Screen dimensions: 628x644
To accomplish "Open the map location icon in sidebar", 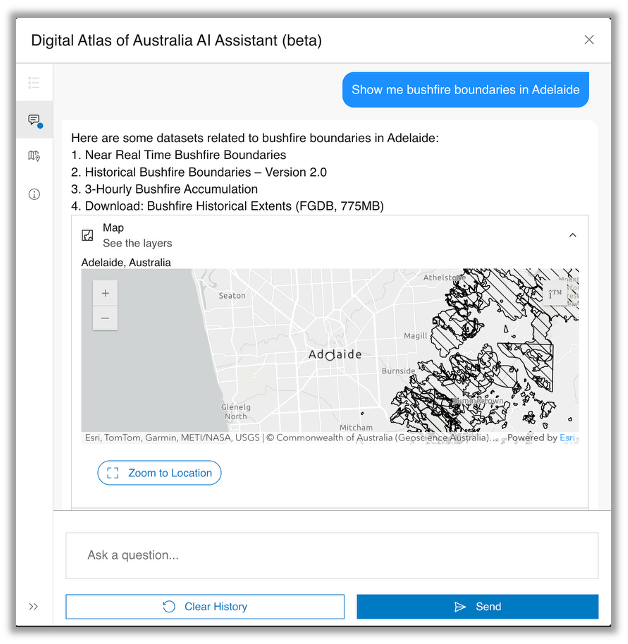I will point(34,157).
